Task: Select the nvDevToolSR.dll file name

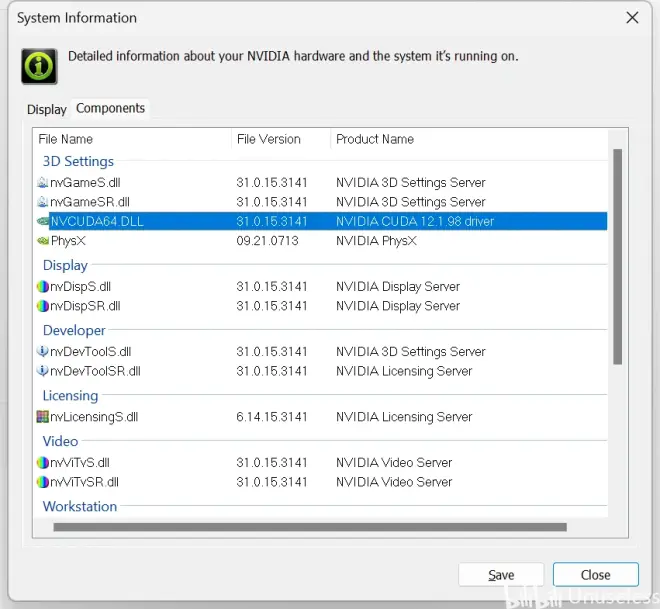Action: click(95, 371)
